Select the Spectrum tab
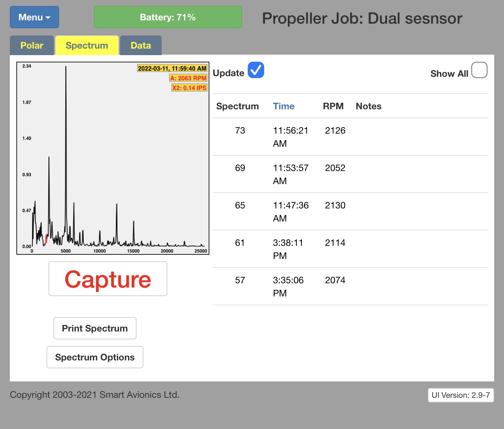 coord(87,45)
